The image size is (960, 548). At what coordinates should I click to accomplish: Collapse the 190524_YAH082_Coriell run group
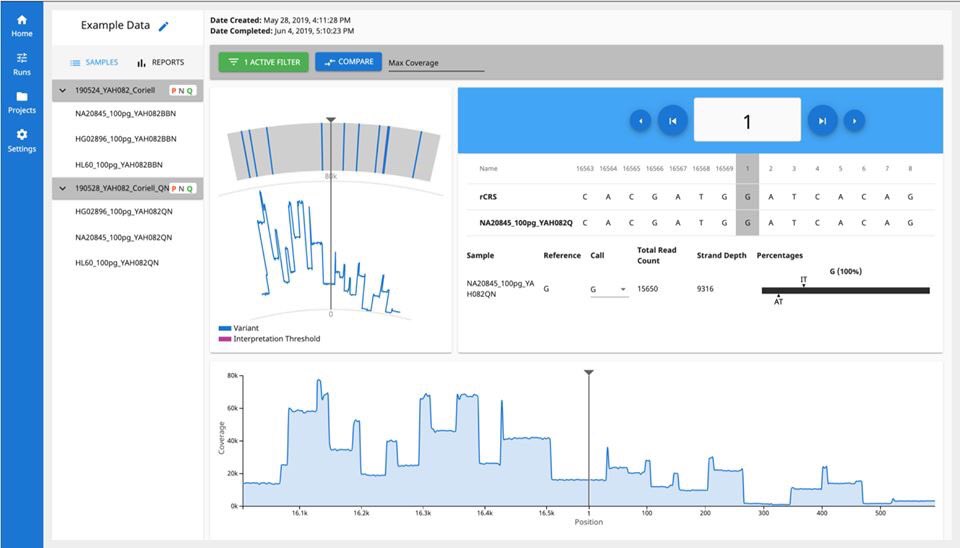[x=62, y=91]
